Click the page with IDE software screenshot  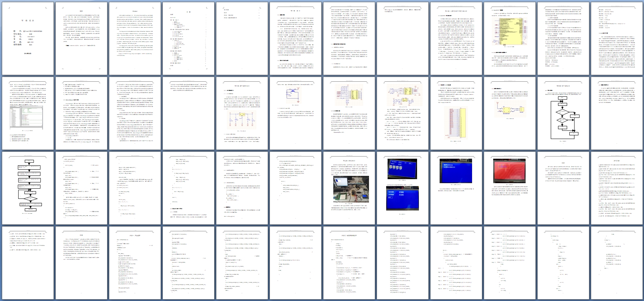pyautogui.click(x=27, y=113)
